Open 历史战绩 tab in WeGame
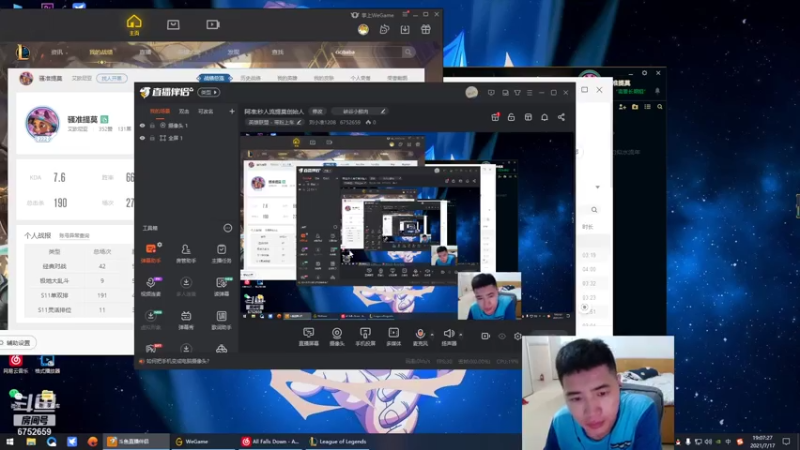The height and width of the screenshot is (450, 800). (251, 78)
